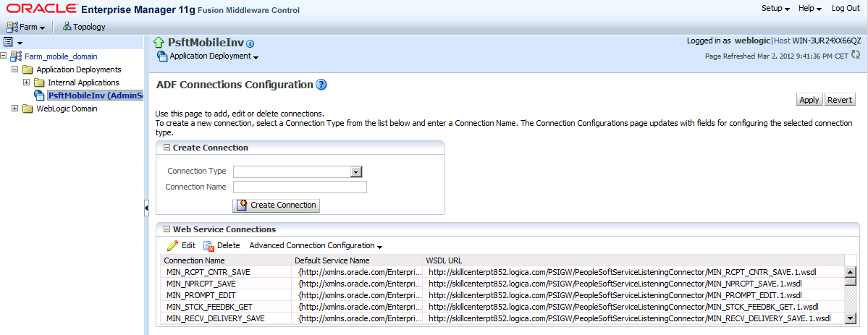Viewport: 868px width, 335px height.
Task: Open the Connection Type dropdown
Action: (x=356, y=171)
